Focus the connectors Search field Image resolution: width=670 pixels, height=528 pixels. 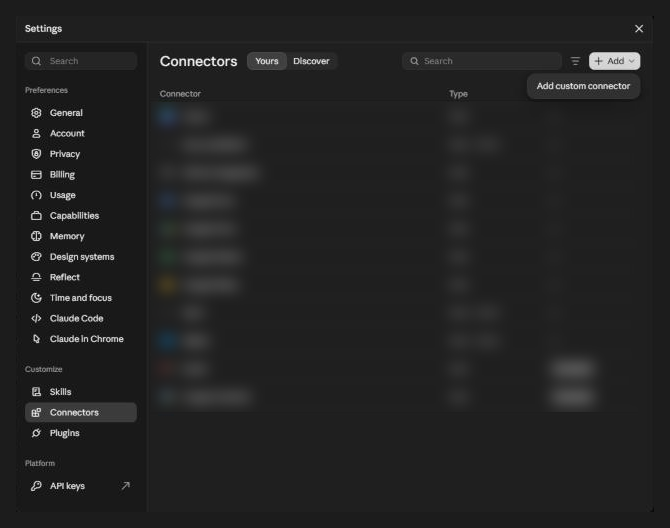click(482, 61)
